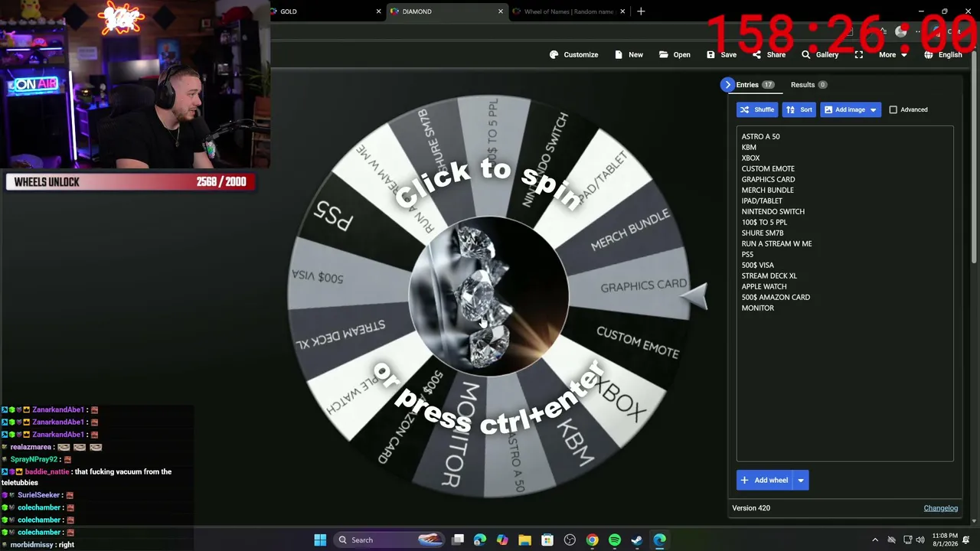980x551 pixels.
Task: Open the first Edge icon next to Task View
Action: (480, 540)
